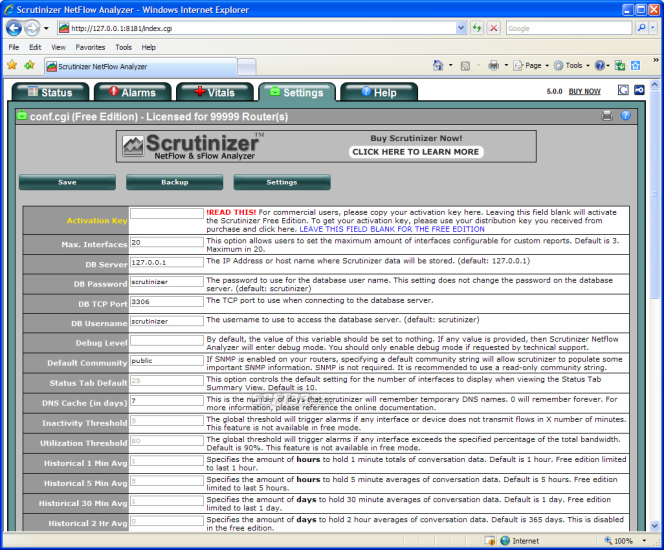
Task: Open the search provider dropdown arrow
Action: click(x=653, y=28)
